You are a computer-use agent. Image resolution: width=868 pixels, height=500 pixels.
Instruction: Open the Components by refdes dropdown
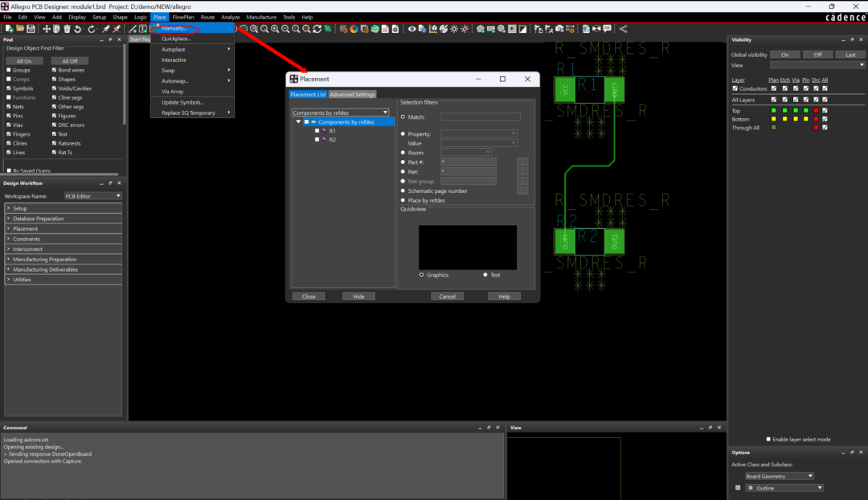coord(341,113)
